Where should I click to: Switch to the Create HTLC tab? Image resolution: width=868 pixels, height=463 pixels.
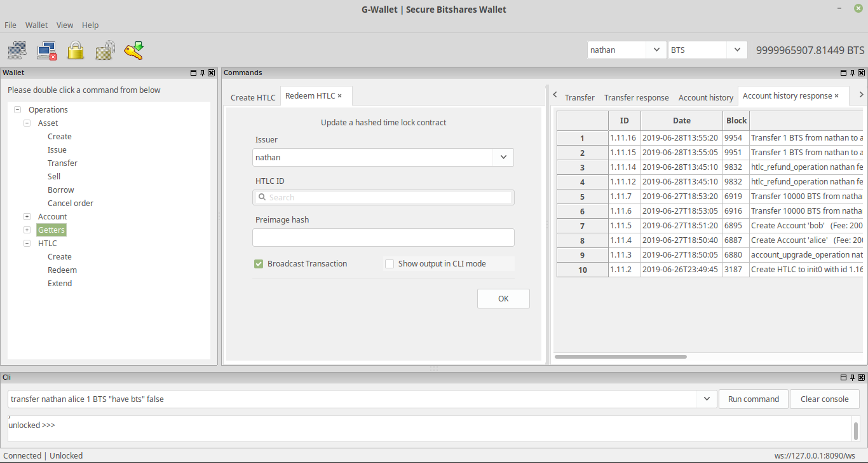pyautogui.click(x=253, y=97)
